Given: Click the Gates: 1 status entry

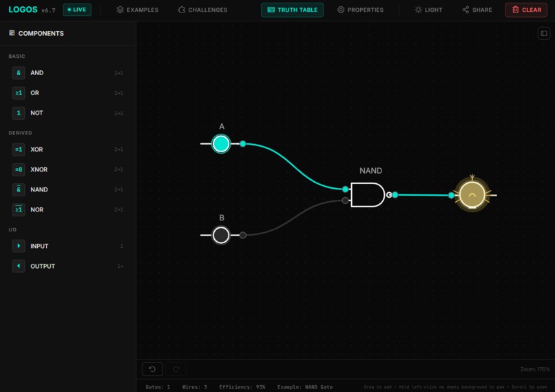Looking at the screenshot, I should (158, 387).
